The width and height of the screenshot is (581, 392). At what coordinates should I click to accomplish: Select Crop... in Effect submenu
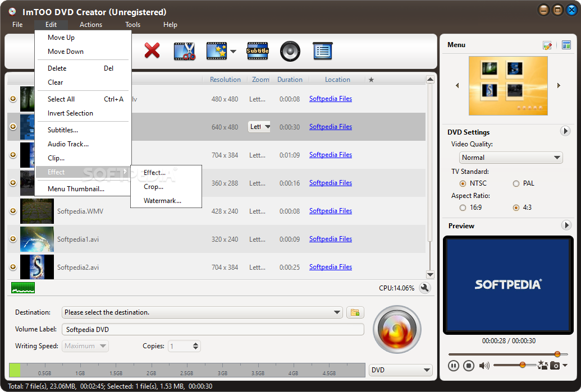[x=166, y=187]
